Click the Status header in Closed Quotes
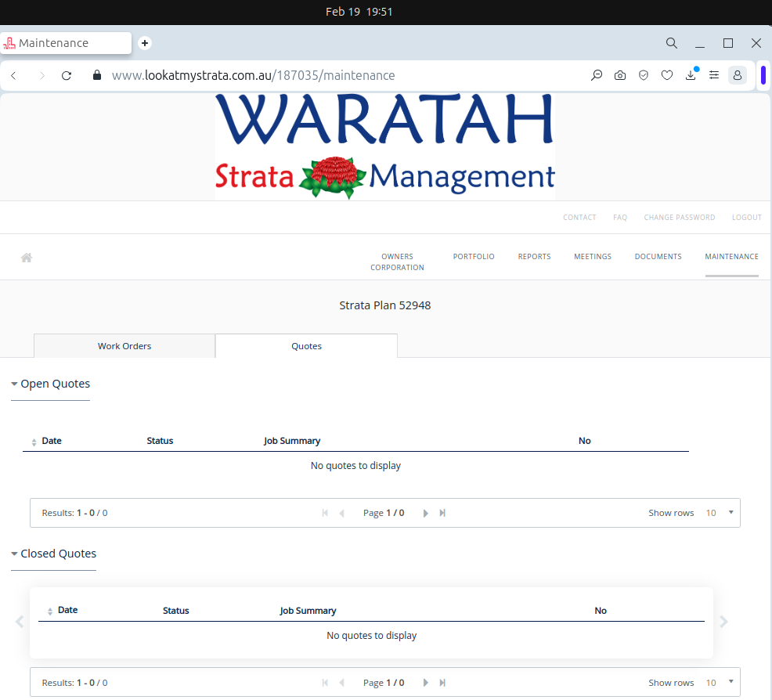The height and width of the screenshot is (700, 772). click(175, 611)
